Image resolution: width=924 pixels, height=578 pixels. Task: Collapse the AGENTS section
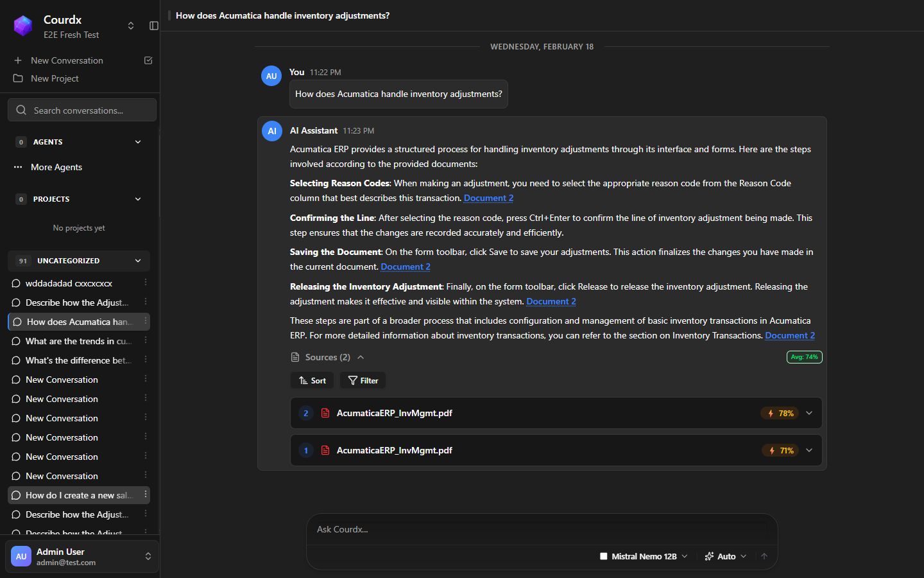(137, 141)
